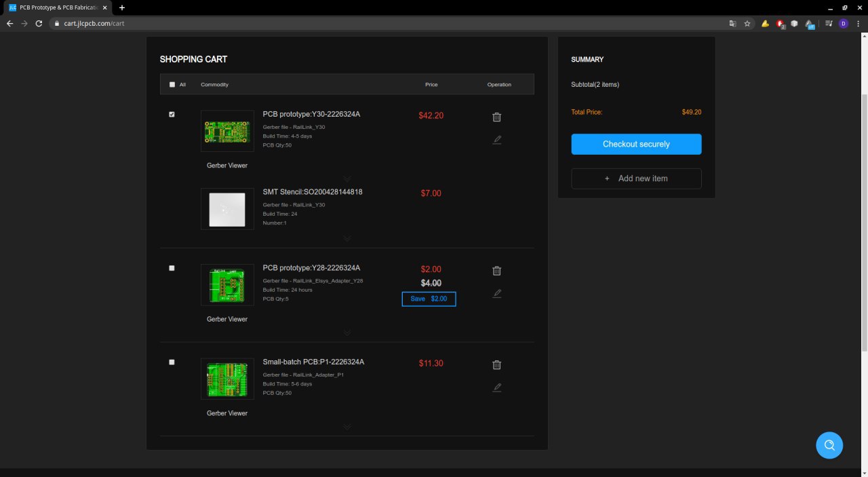This screenshot has height=477, width=868.
Task: Open Gerber Viewer for RailLink_Y30 board
Action: point(227,166)
